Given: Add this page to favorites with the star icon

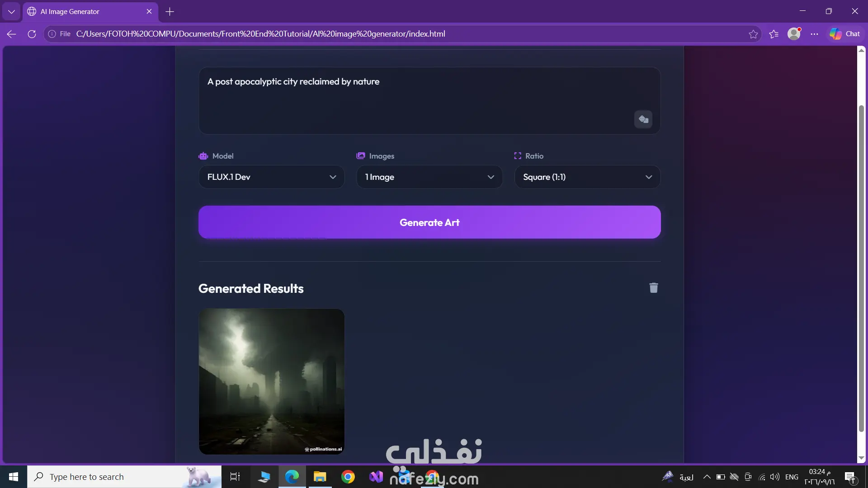Looking at the screenshot, I should (x=753, y=34).
